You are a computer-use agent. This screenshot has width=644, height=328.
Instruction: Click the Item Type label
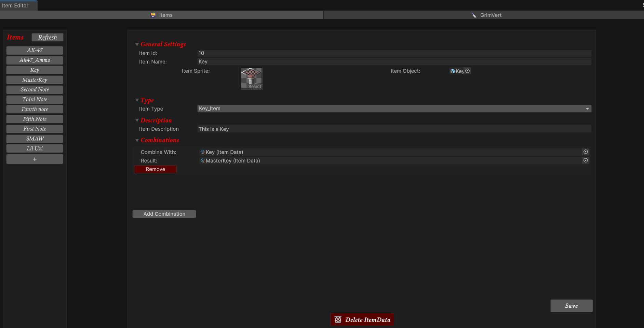coord(151,109)
